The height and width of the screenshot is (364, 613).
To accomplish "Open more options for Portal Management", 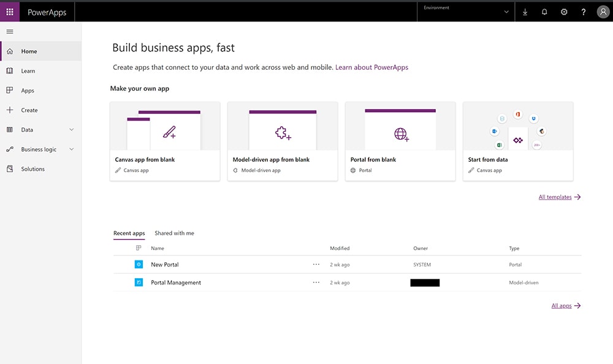I will tap(316, 282).
